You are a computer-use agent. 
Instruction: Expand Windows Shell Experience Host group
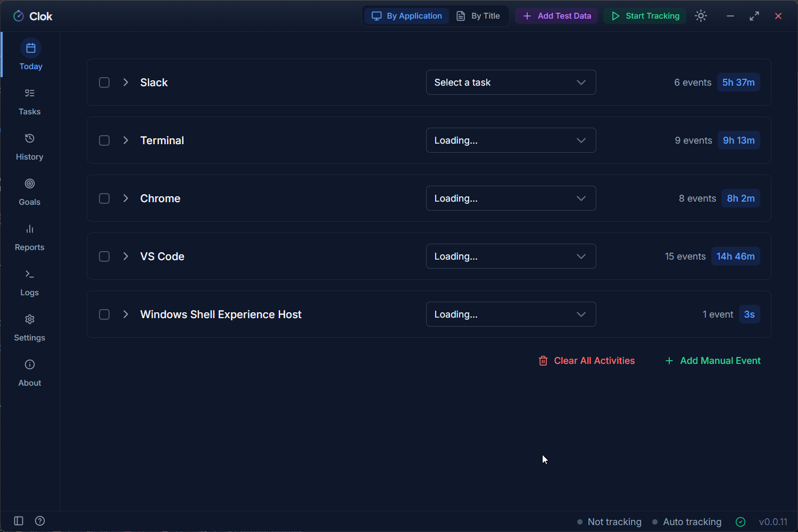tap(126, 314)
